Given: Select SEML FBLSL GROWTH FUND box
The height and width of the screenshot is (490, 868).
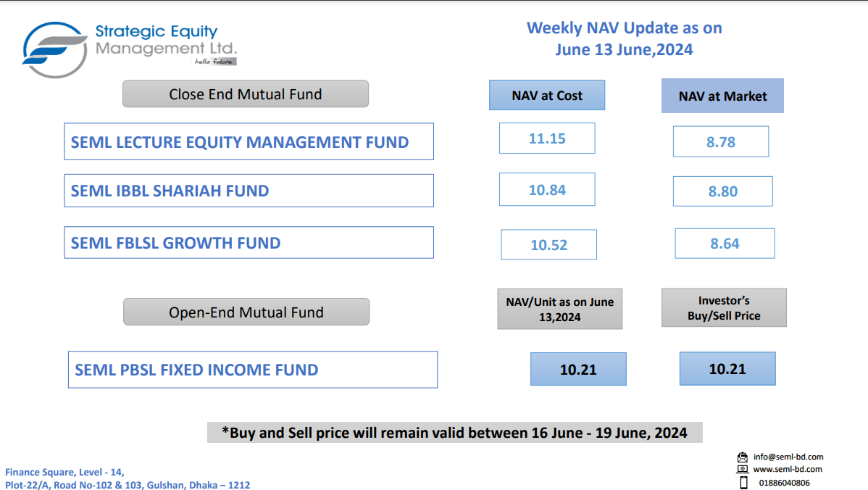Looking at the screenshot, I should click(249, 243).
